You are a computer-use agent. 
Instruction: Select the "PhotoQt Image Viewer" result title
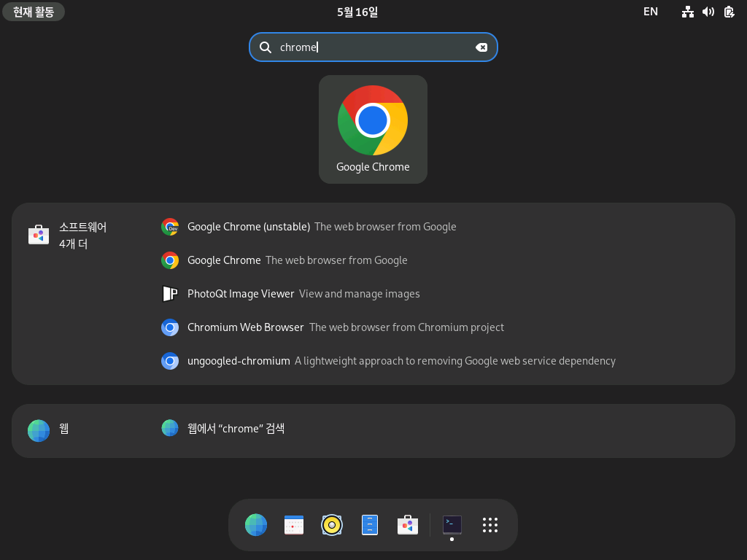pyautogui.click(x=241, y=294)
